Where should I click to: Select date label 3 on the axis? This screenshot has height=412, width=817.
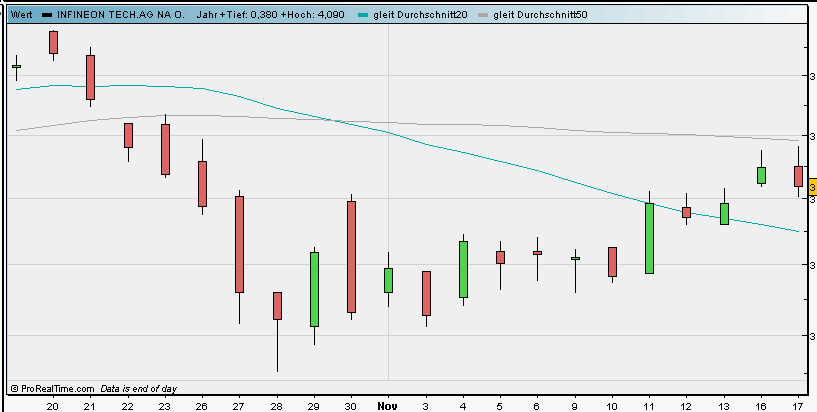(426, 406)
